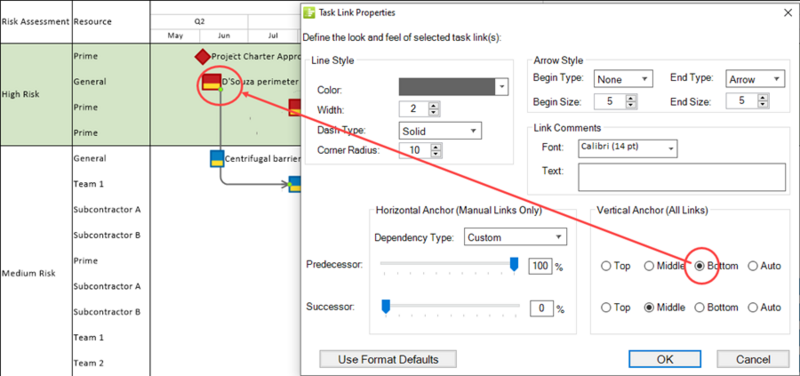Click the Q2 timescale header
800x376 pixels.
200,22
